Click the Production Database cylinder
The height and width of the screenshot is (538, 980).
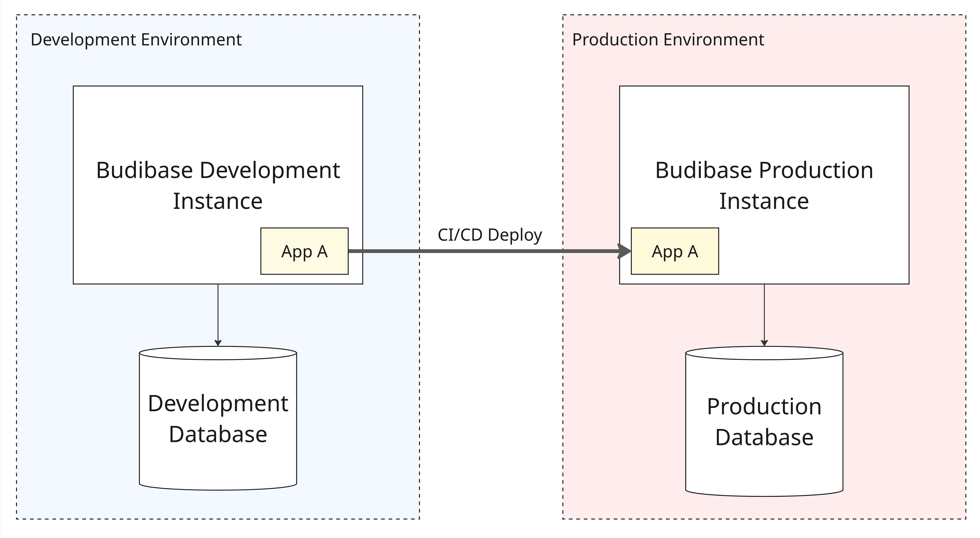[764, 472]
